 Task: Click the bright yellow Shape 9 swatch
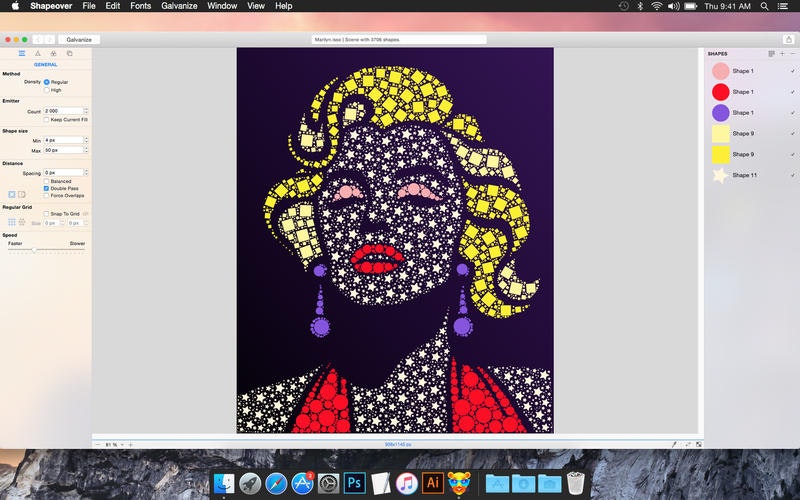720,155
